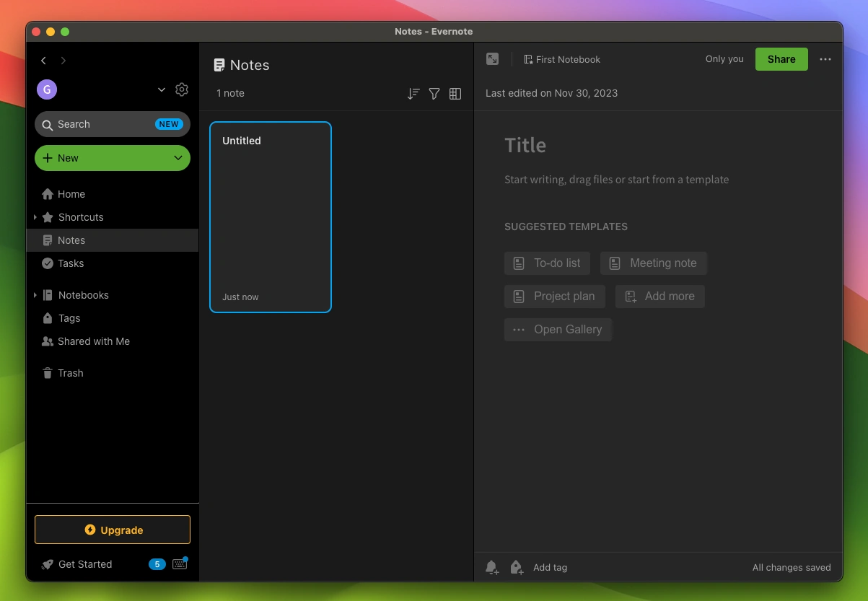Expand the Shortcuts sidebar section
This screenshot has width=868, height=601.
click(35, 217)
